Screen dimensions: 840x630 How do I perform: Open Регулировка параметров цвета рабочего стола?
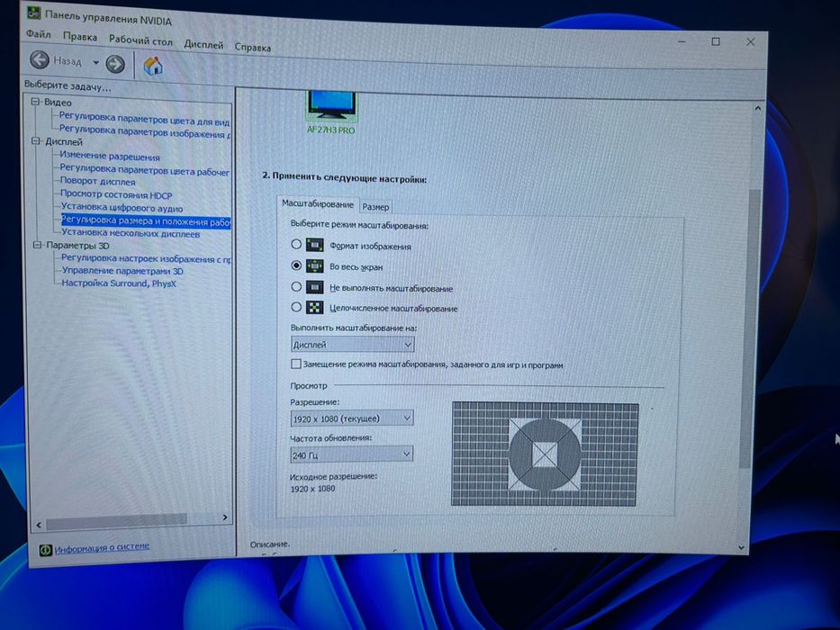coord(145,170)
